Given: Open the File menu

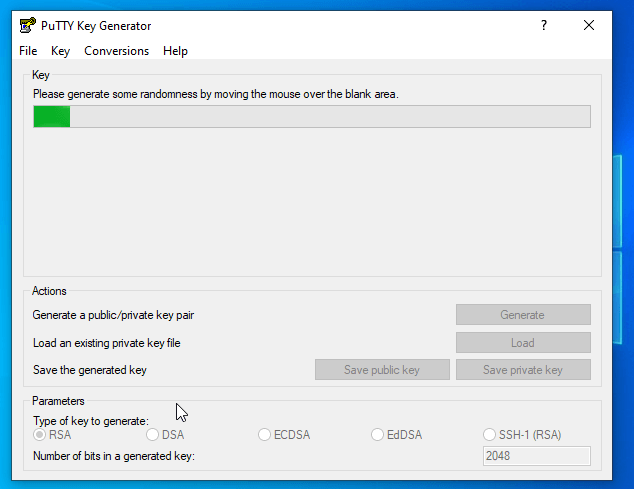Looking at the screenshot, I should tap(28, 51).
